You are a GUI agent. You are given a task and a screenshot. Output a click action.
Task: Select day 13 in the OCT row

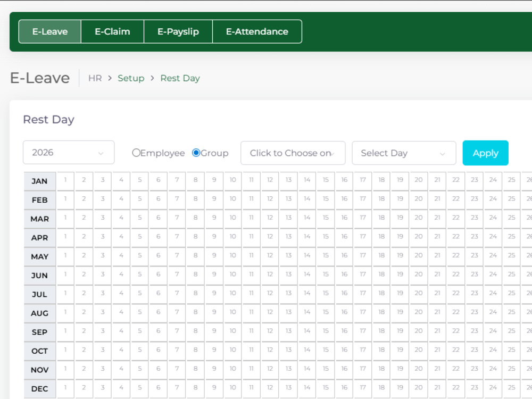pos(288,350)
